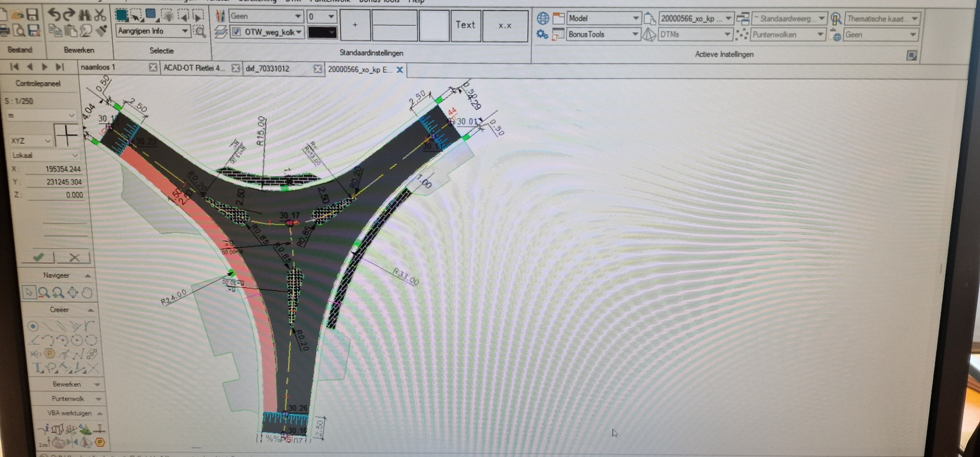Click the layers stack icon
The height and width of the screenshot is (457, 980).
click(x=220, y=32)
